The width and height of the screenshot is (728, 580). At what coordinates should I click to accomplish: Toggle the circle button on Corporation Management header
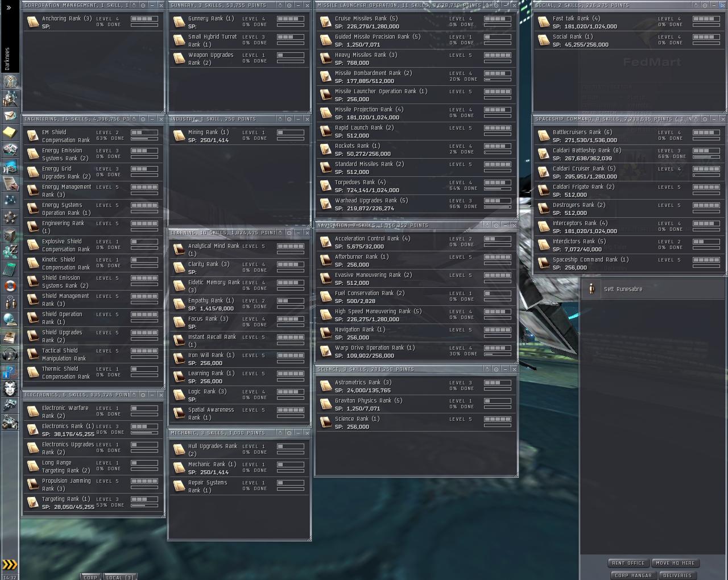pos(143,5)
